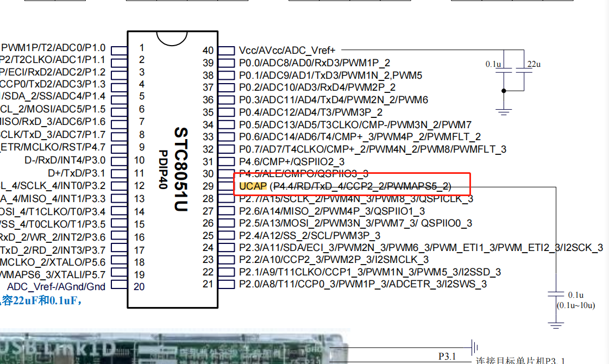Viewport: 609px width, 364px height.
Task: Click left pin label ending SS/ADC4/P1.4
Action: 53,96
